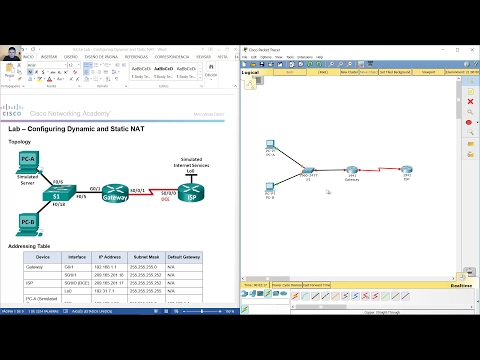Open the Extensions menu in Packet Tracer
This screenshot has height=360, width=480.
[305, 57]
